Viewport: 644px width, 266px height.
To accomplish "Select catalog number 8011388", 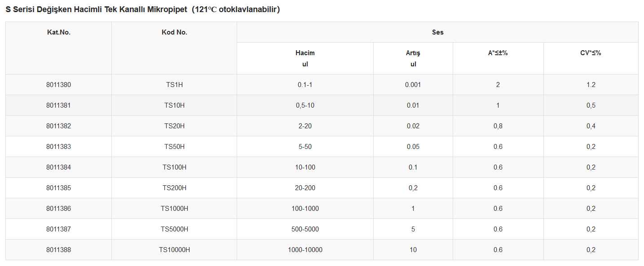I will (x=58, y=250).
